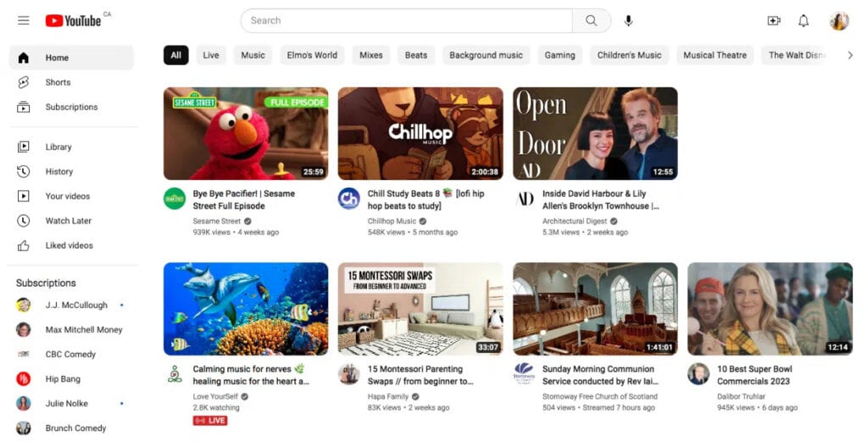Viewport: 868px width, 447px height.
Task: Open Dalibor Truhlar channel avatar
Action: tap(698, 374)
